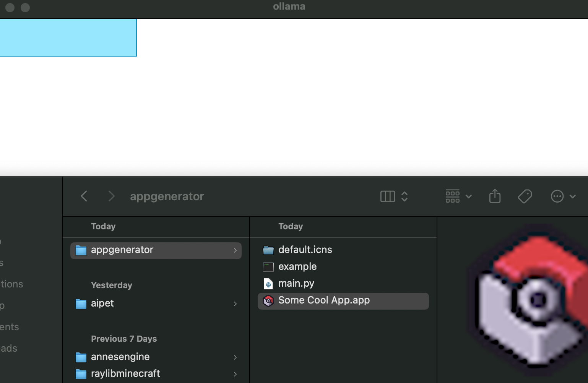This screenshot has width=588, height=383.
Task: Click the Yesterday group header
Action: pos(112,285)
